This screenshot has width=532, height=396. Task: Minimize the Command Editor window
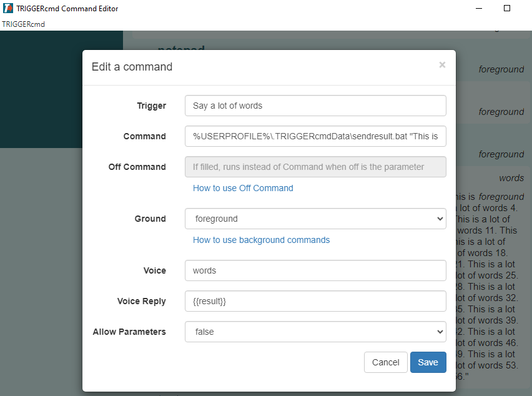point(479,8)
